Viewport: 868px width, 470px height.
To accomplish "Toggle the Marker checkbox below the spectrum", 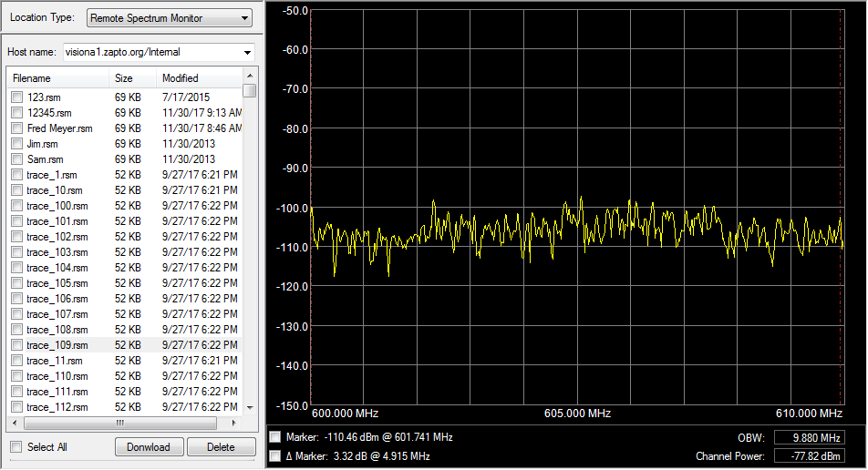I will [276, 437].
